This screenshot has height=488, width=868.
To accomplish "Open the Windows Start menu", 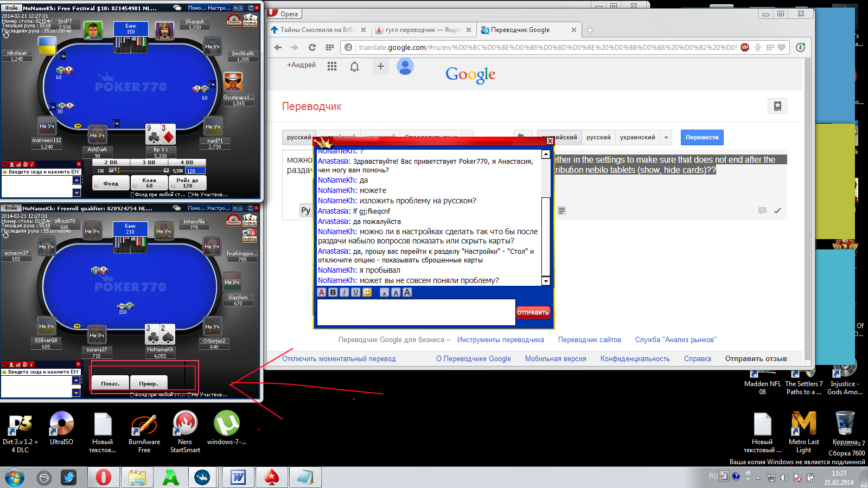I will click(15, 477).
